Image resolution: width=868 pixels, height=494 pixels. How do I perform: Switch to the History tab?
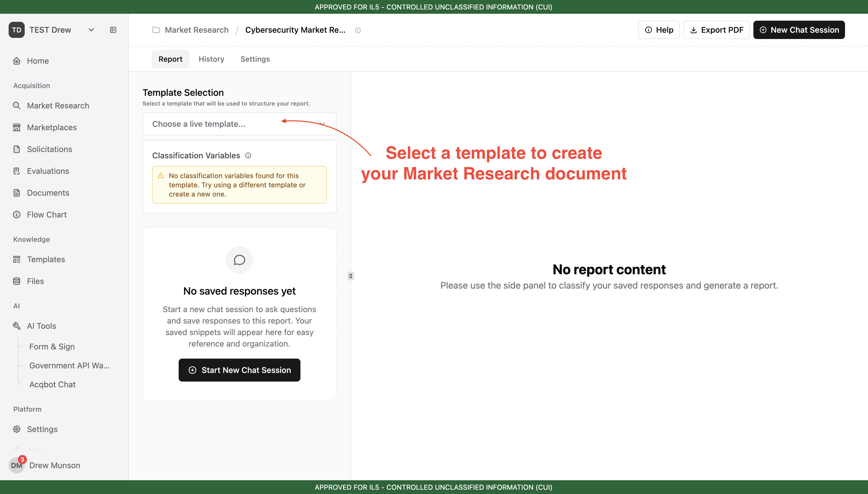click(x=211, y=59)
